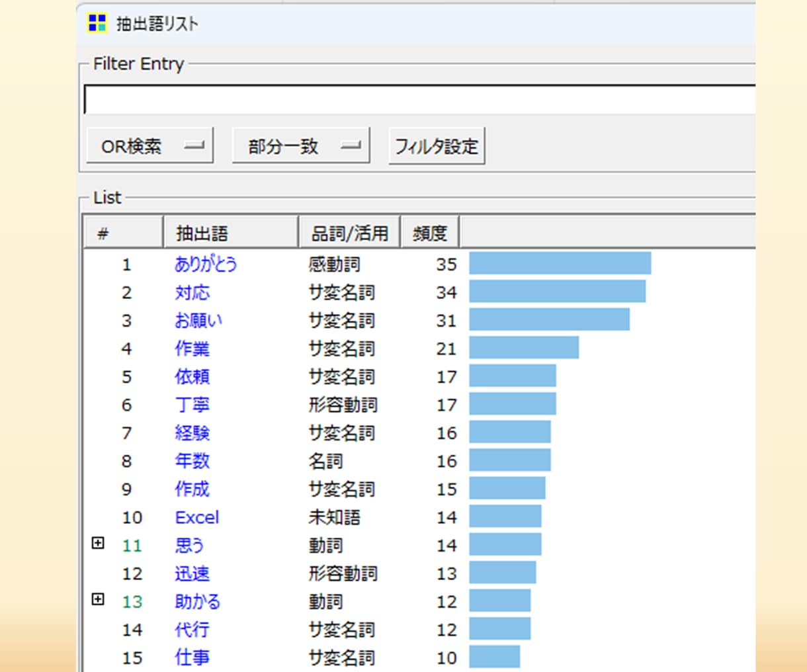
Task: Click frequency 31 for お願い
Action: pos(446,321)
